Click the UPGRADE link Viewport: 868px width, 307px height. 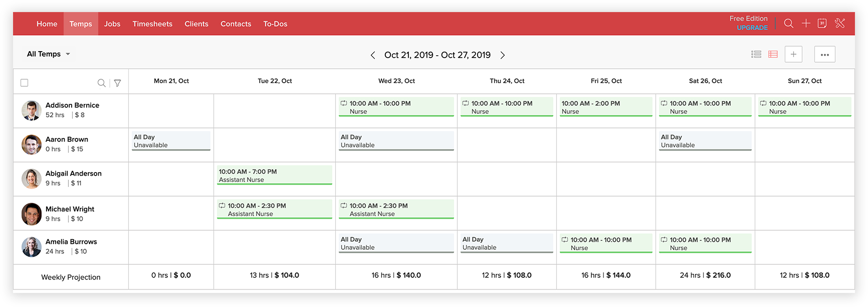tap(752, 28)
